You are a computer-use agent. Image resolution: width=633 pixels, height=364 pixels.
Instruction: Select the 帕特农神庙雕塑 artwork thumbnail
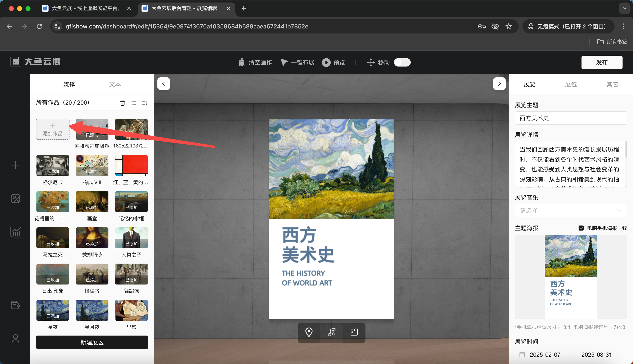coord(92,129)
